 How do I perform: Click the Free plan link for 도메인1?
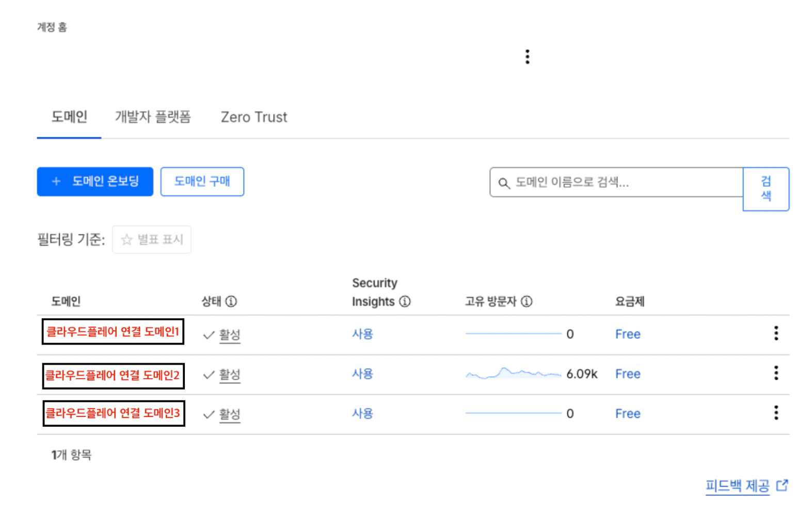628,334
